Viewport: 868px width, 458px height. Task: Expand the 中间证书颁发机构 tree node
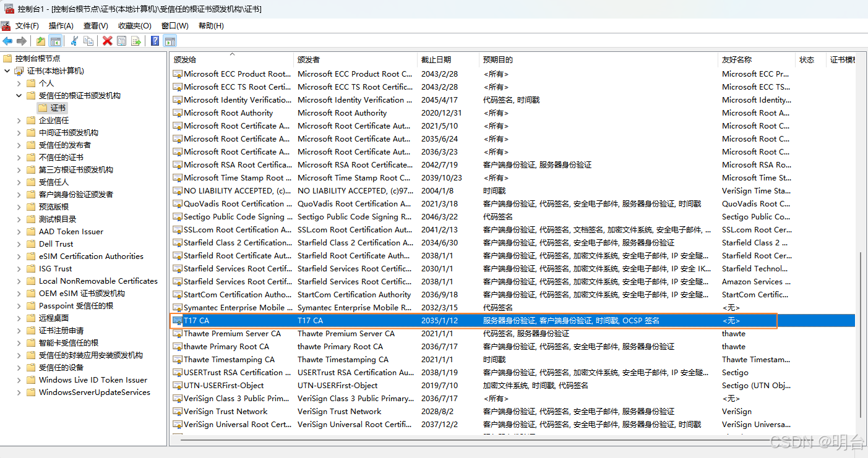pos(19,133)
